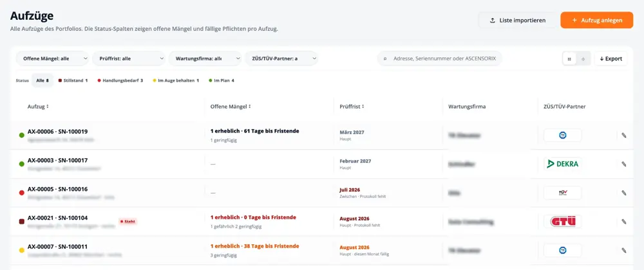The image size is (644, 270).
Task: Click August 2026 in AX-00007 row
Action: coord(354,248)
